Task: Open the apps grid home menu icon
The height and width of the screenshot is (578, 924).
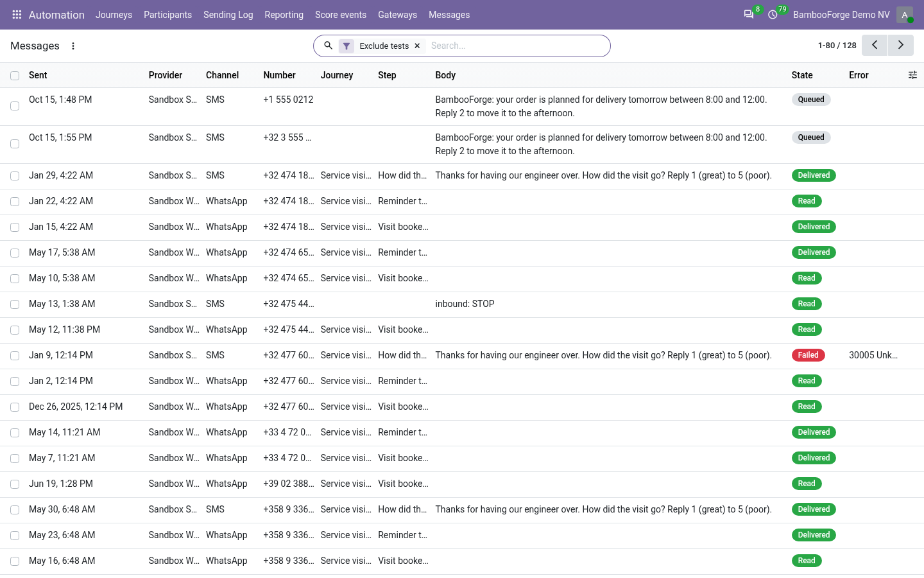Action: [17, 15]
